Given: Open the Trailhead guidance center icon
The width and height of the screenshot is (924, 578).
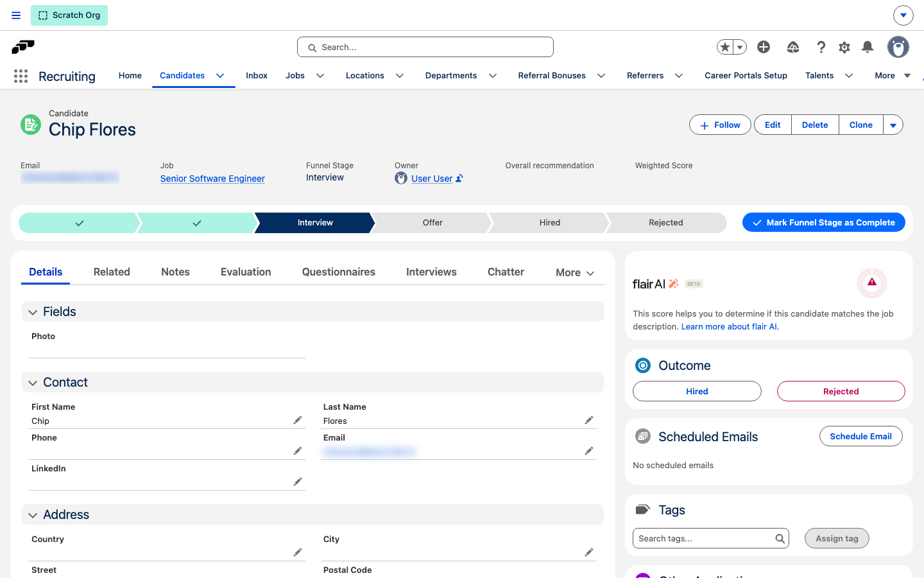Looking at the screenshot, I should pyautogui.click(x=793, y=47).
